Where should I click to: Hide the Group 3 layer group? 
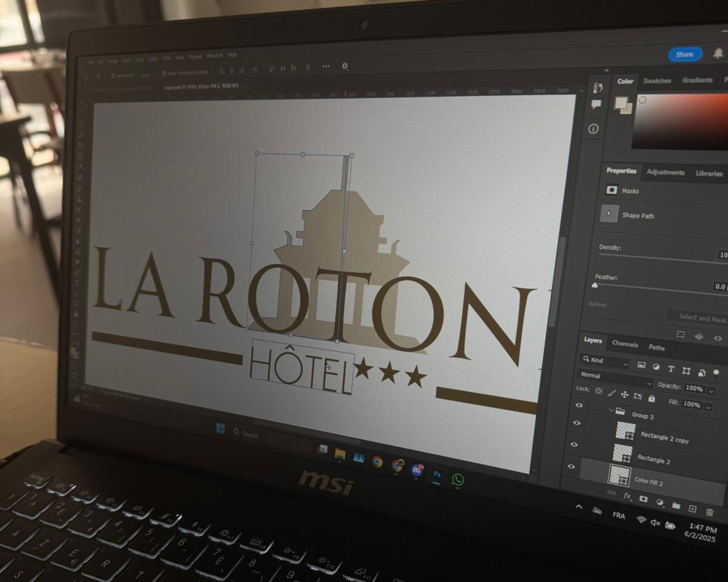(x=578, y=405)
